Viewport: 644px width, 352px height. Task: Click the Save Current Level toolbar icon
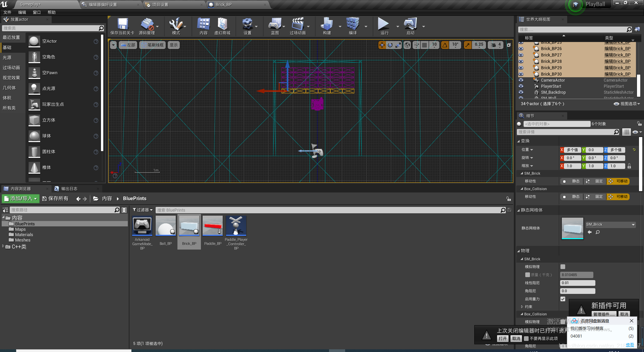pos(122,26)
